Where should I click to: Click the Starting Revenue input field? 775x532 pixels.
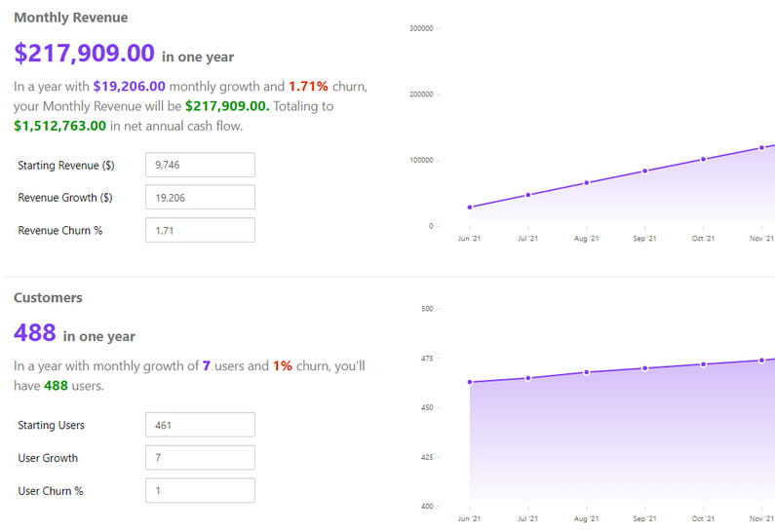[x=200, y=165]
